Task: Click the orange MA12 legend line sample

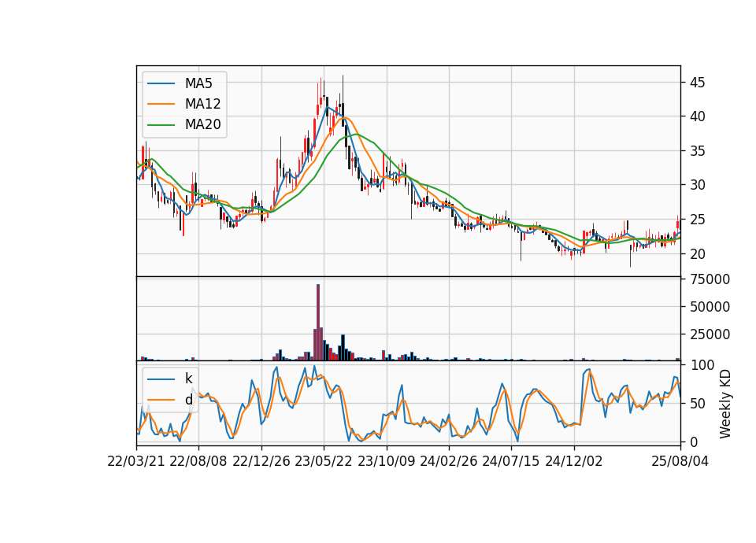Action: [161, 104]
